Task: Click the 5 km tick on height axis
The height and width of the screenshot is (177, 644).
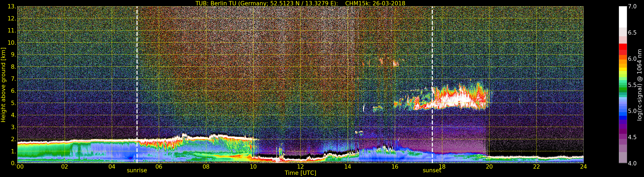Action: tap(13, 103)
